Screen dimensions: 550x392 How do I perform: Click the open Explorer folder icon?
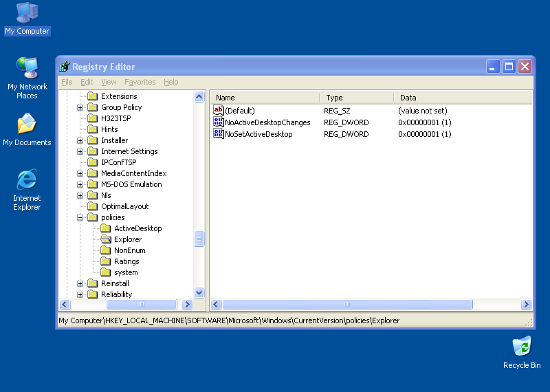[x=106, y=239]
